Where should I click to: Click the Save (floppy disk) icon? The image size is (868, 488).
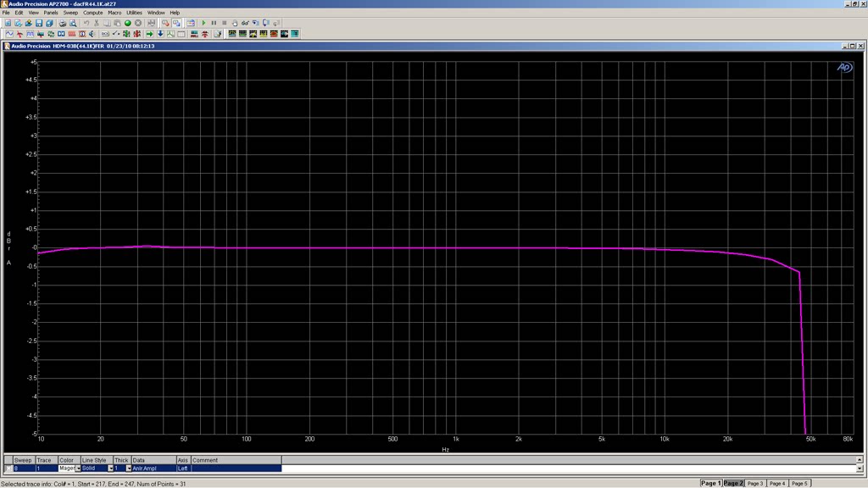39,23
